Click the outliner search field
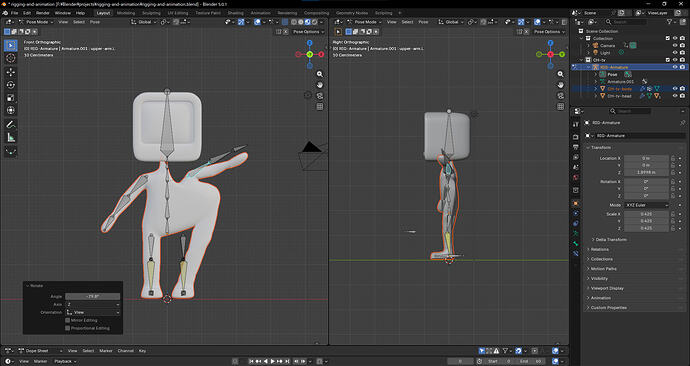 tap(626, 22)
